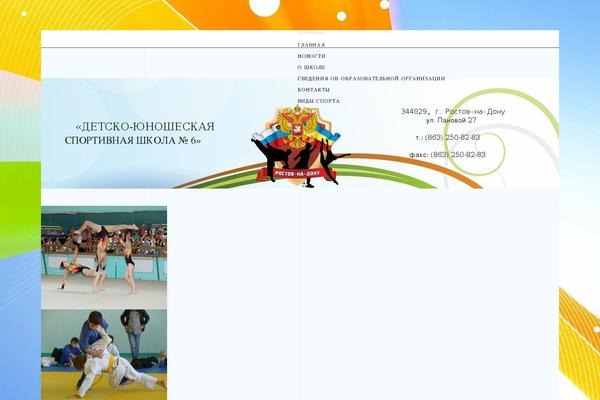Click the «ДЕТСКО-ЮНОШЕСКАЯ СПОРТИВНАЯ ШКОЛА № 6» title
This screenshot has height=400, width=600.
tap(140, 133)
